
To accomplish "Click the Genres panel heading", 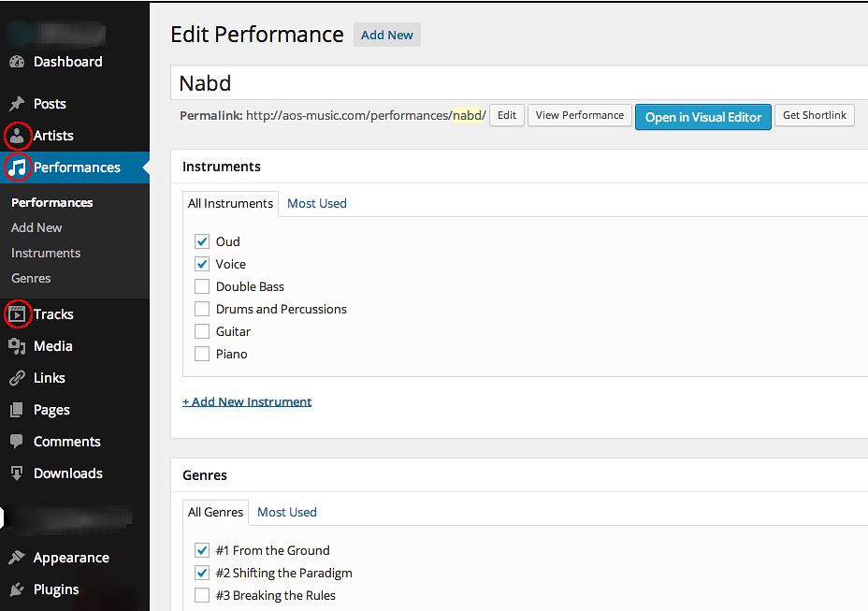I will [x=205, y=475].
